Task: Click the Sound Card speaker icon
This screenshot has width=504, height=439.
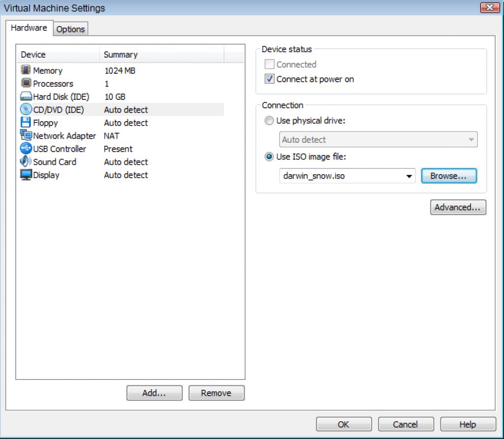Action: coord(26,162)
